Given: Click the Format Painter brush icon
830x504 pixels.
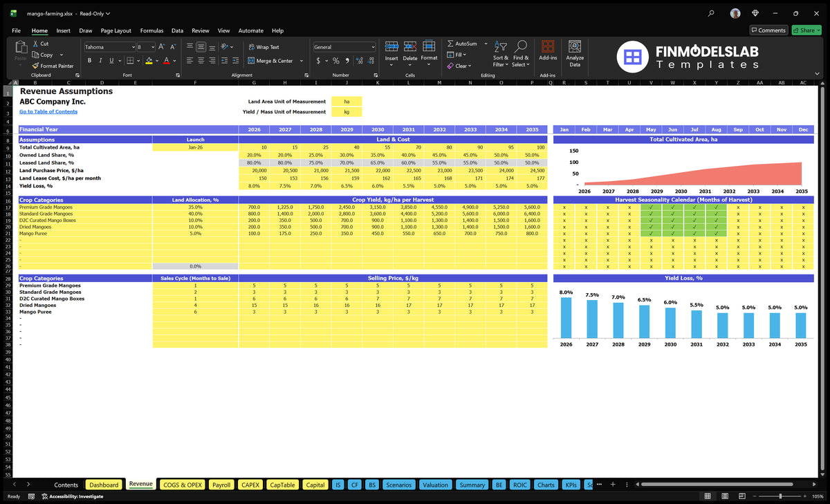Looking at the screenshot, I should [35, 66].
